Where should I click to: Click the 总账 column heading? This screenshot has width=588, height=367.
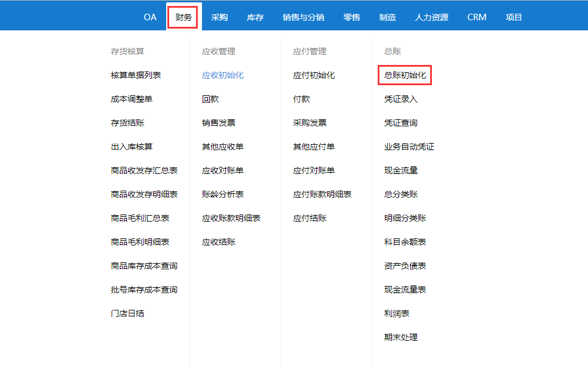393,51
